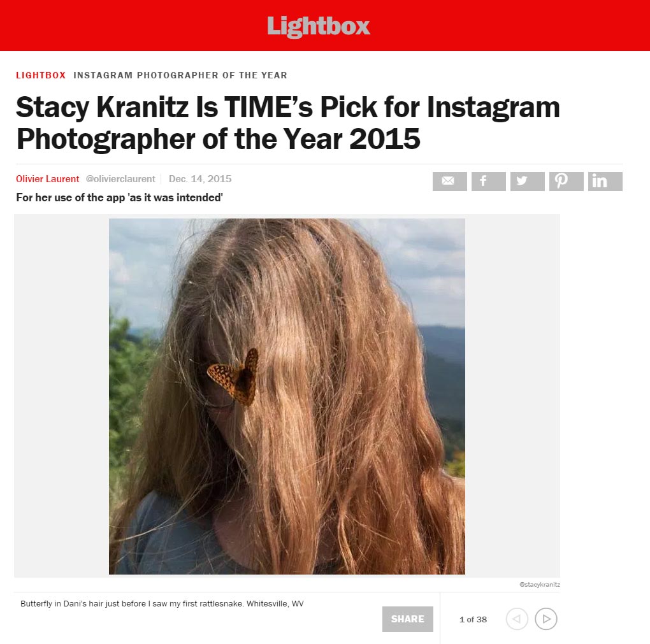650x644 pixels.
Task: Click the Lightbox logo in header
Action: click(319, 27)
